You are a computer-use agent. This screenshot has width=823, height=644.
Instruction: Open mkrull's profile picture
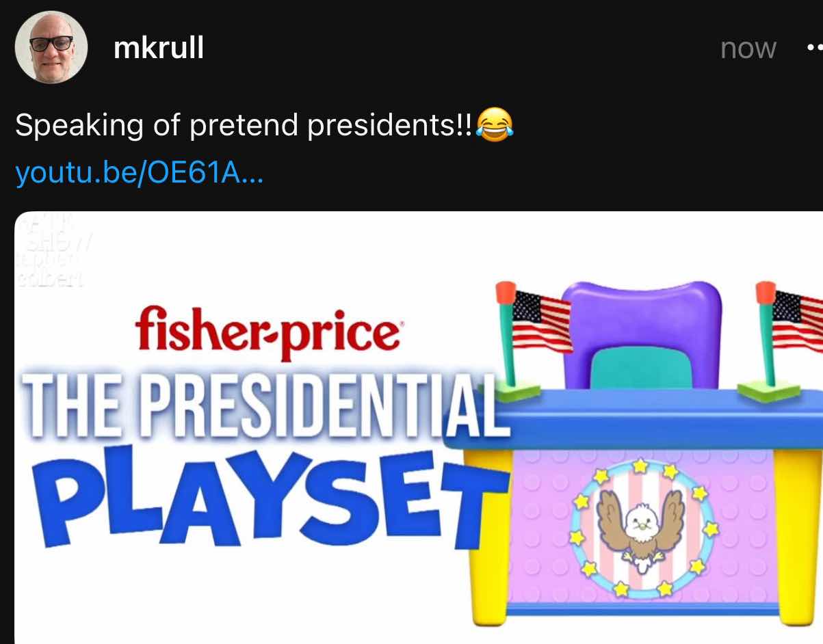51,47
